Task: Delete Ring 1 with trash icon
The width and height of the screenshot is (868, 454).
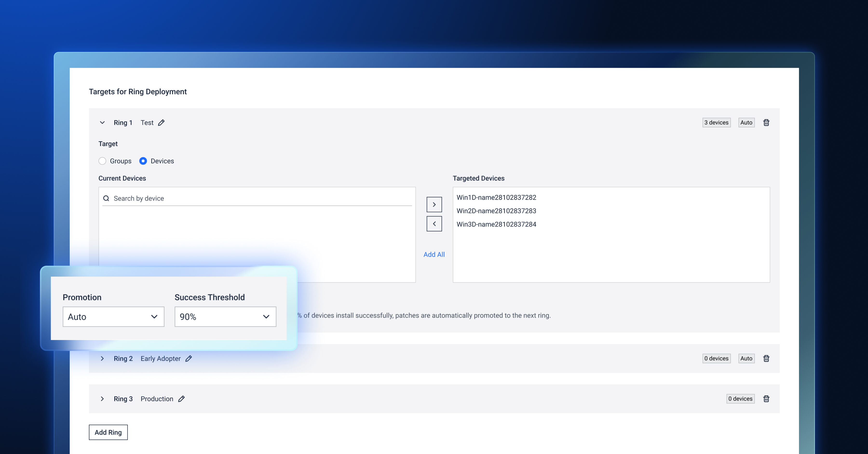Action: [x=766, y=123]
